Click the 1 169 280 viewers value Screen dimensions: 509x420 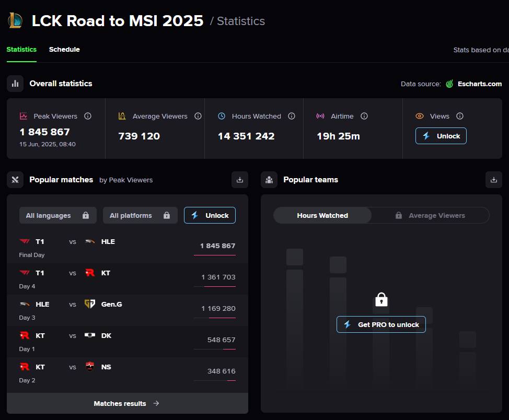(x=218, y=308)
